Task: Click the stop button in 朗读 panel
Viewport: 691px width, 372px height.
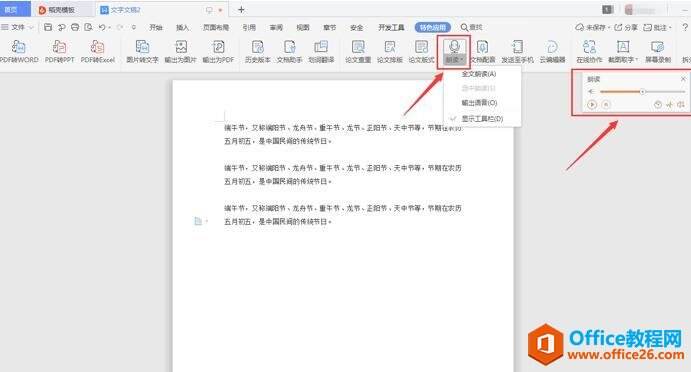Action: [x=606, y=104]
